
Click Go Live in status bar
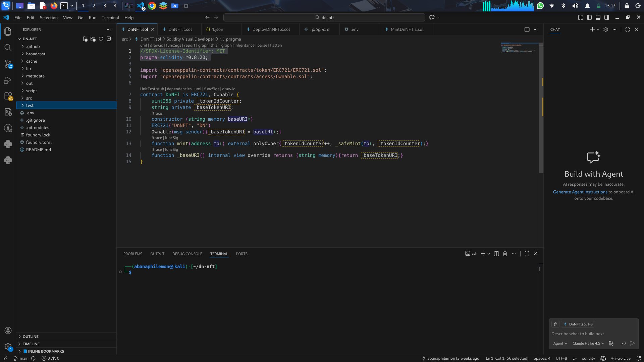[x=621, y=358]
